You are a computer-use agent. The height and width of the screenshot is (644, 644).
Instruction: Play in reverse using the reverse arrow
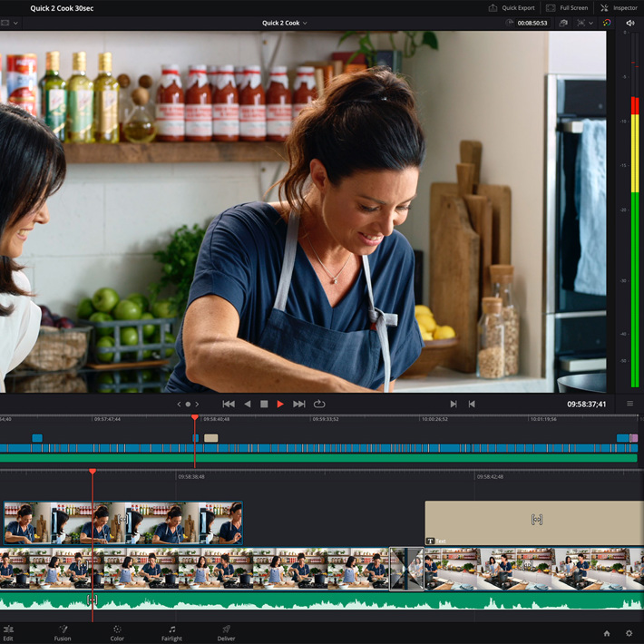coord(247,404)
